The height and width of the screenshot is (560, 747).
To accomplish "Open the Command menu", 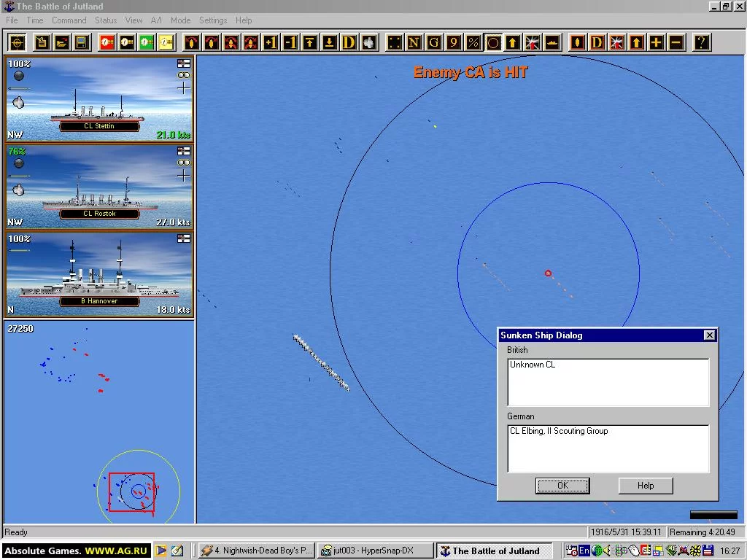I will coord(69,20).
